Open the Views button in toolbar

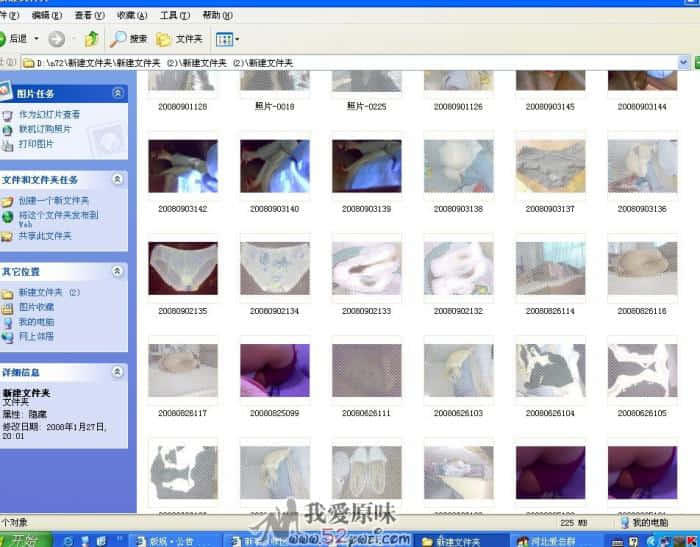[226, 39]
